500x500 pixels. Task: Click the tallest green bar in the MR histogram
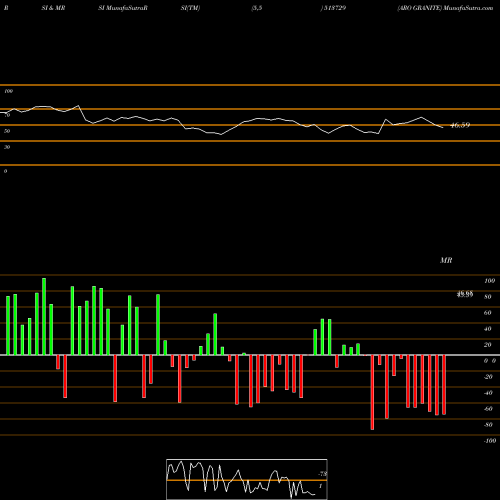click(x=44, y=316)
